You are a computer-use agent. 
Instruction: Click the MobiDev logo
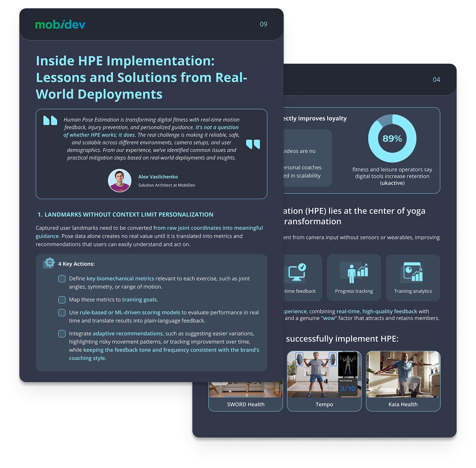(59, 24)
